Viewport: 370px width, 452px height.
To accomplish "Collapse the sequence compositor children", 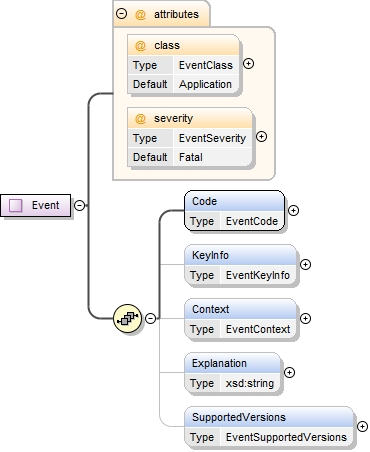I will click(x=151, y=318).
